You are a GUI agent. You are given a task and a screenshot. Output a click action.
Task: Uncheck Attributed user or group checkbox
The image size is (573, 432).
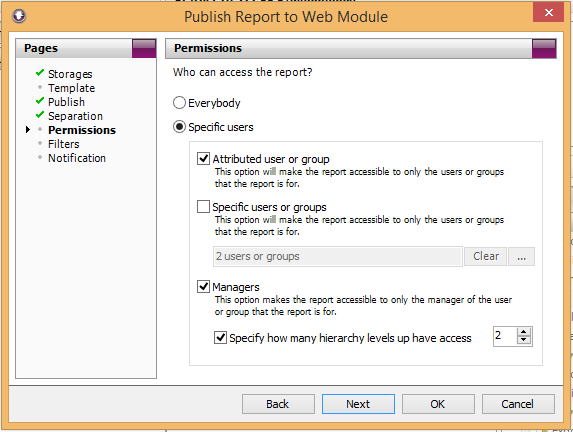(x=203, y=159)
